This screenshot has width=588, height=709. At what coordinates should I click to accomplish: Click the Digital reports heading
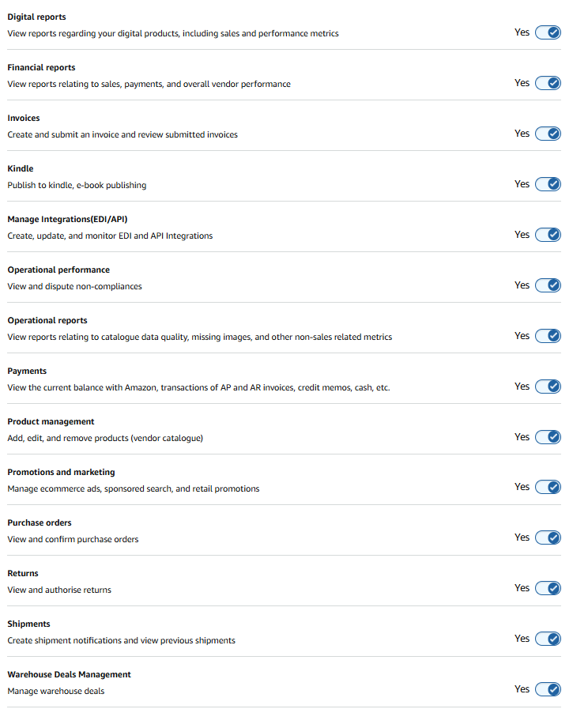[36, 17]
